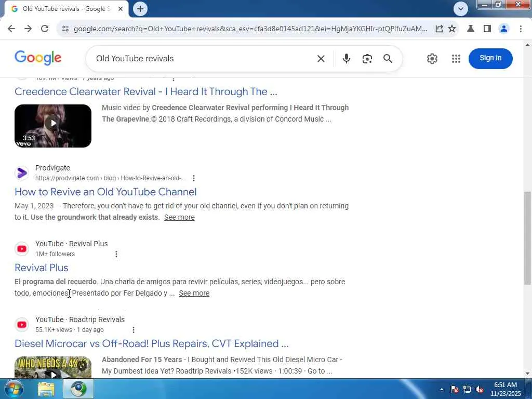Open Prodvigate result options menu
Screen dimensions: 532x399
click(193, 178)
